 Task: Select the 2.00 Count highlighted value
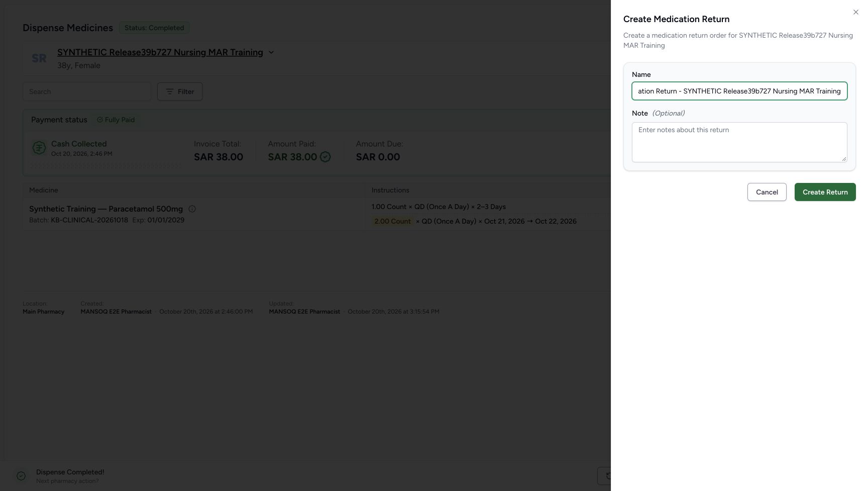tap(392, 221)
